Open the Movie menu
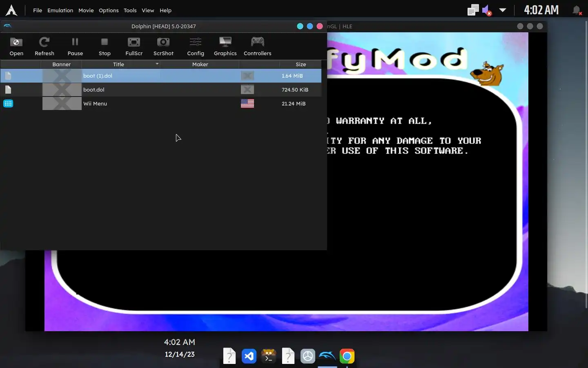The width and height of the screenshot is (588, 368). [x=86, y=10]
